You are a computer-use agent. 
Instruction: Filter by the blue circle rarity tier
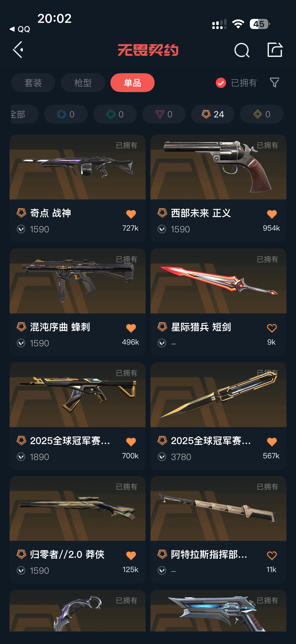coord(66,114)
